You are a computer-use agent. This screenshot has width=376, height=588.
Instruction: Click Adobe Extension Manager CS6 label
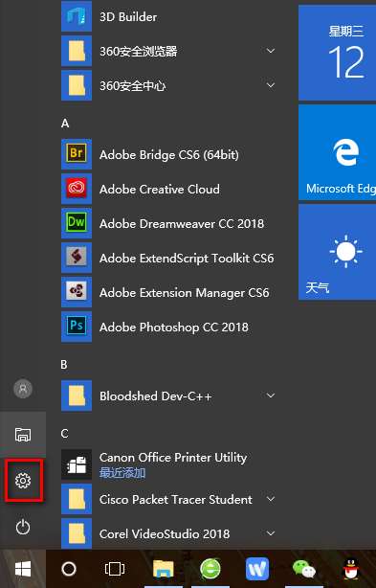[x=185, y=292]
